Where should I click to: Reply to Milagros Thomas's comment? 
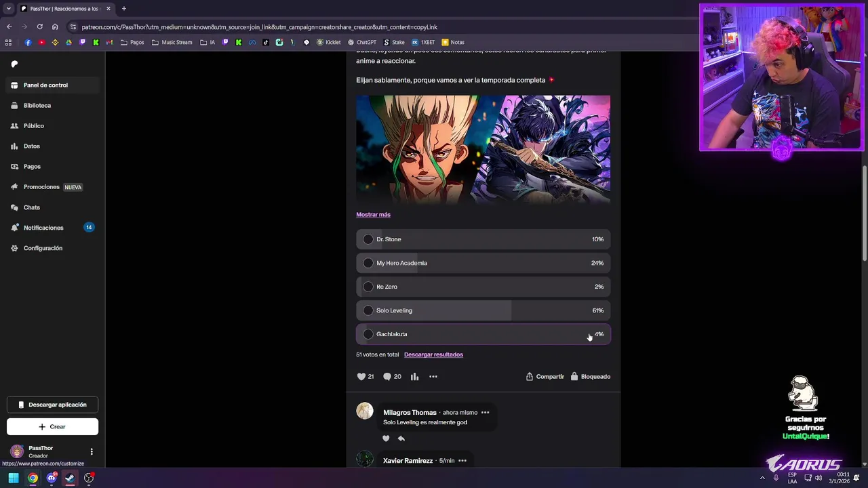coord(401,439)
